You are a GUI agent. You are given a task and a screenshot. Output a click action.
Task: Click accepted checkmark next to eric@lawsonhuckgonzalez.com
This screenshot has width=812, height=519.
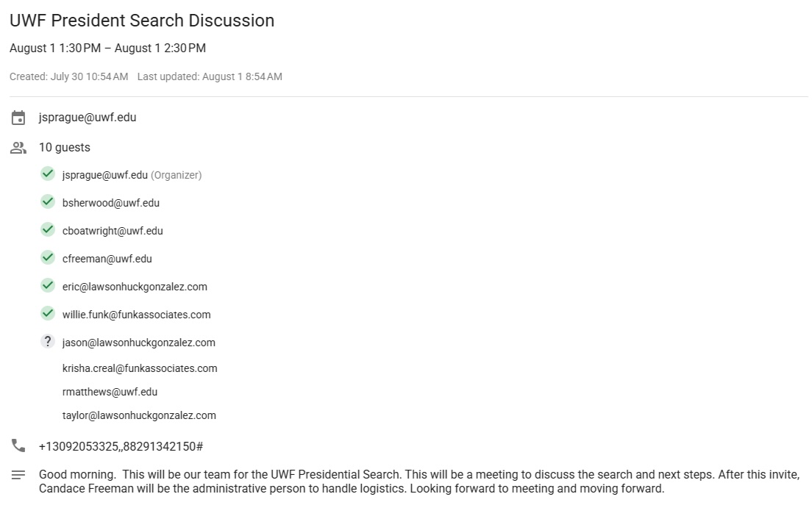pyautogui.click(x=48, y=285)
